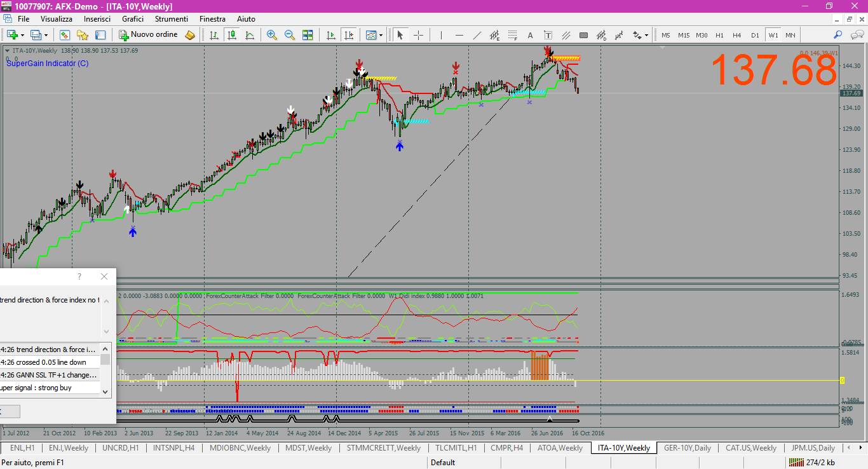The height and width of the screenshot is (469, 868).
Task: Click the alert dialog help question mark
Action: click(x=79, y=276)
